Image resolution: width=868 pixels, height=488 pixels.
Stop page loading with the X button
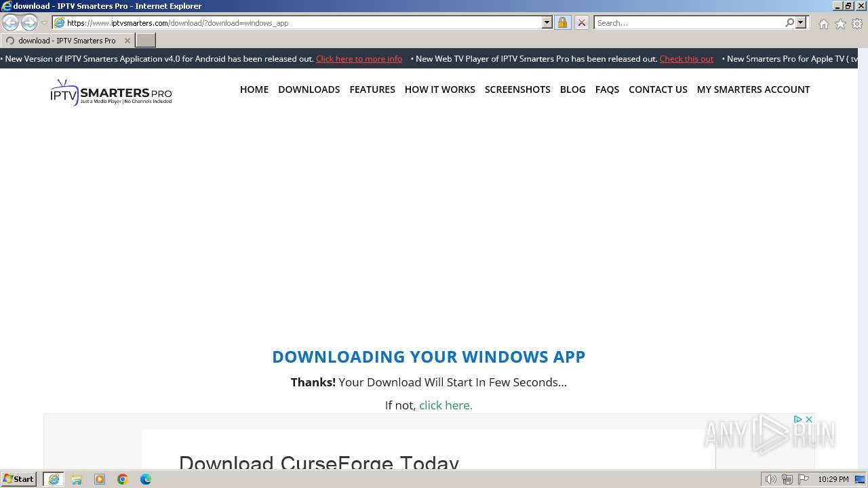[x=582, y=22]
